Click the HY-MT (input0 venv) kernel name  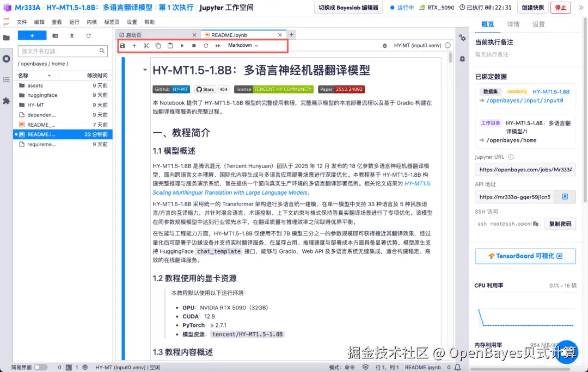tap(418, 45)
